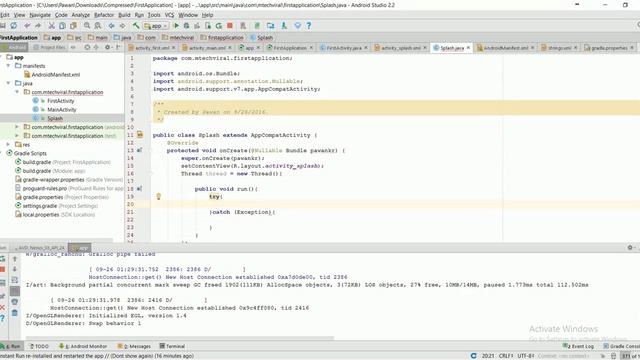Select local.properties in the project tree

click(x=55, y=215)
